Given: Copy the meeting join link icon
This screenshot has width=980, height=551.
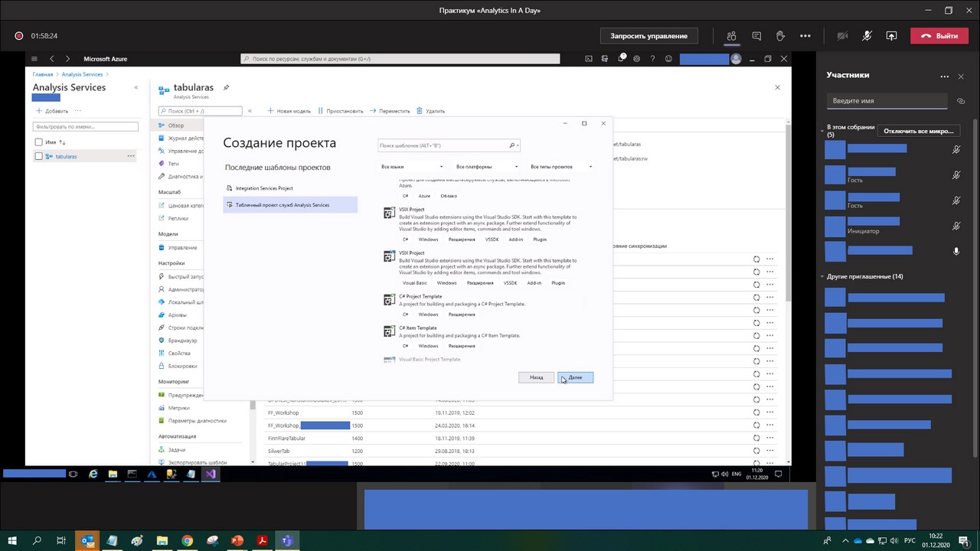Looking at the screenshot, I should pos(961,101).
